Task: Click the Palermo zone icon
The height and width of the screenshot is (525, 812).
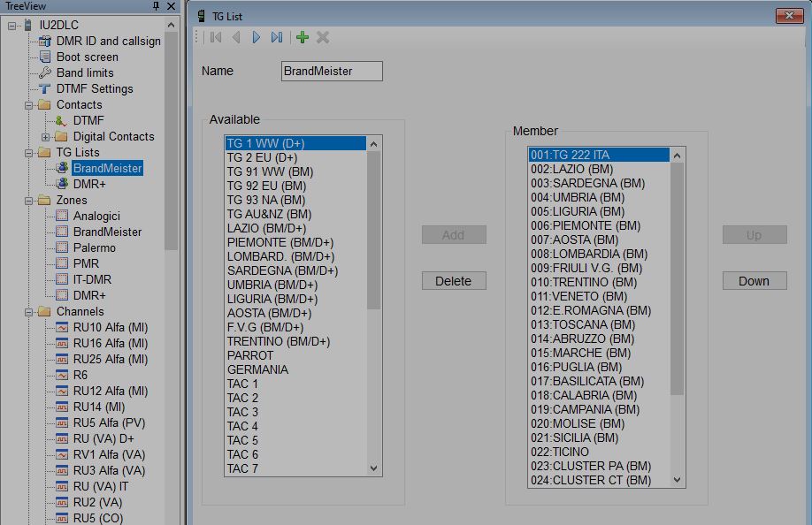Action: point(62,247)
